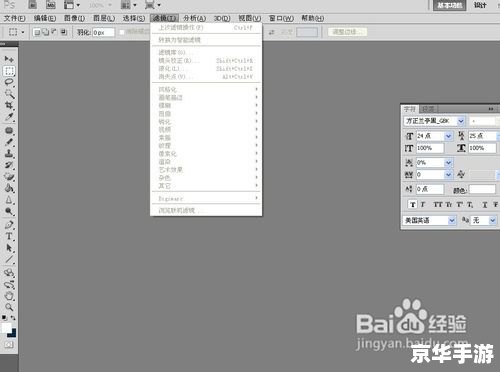The height and width of the screenshot is (372, 500).
Task: Click the 基本功能 workspace button
Action: 449,5
